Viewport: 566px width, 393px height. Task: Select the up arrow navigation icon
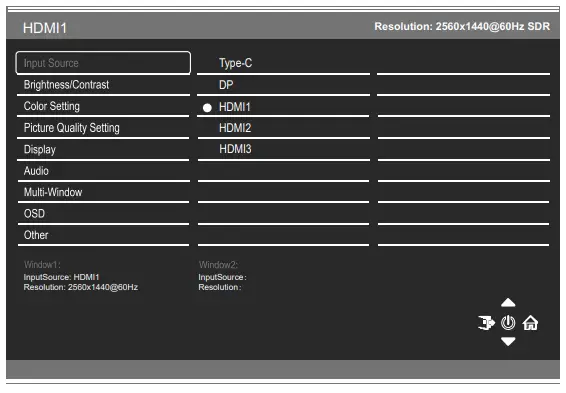pos(508,302)
